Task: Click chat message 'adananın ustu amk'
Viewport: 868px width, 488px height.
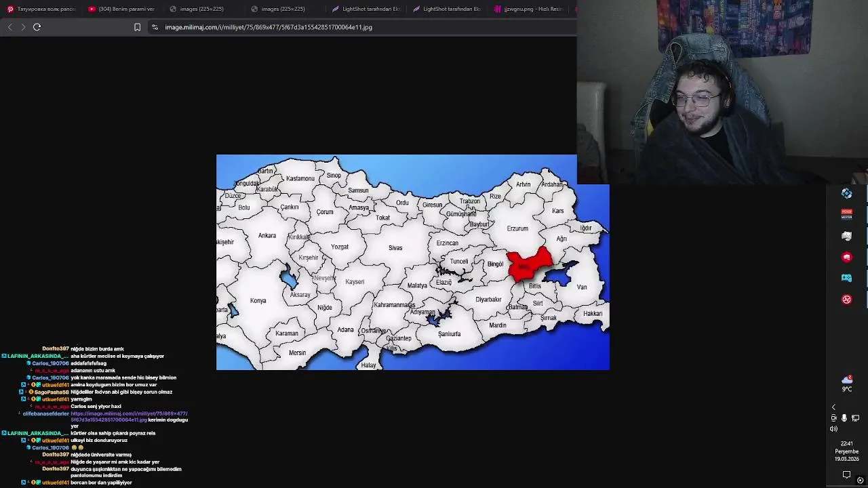Action: click(93, 371)
